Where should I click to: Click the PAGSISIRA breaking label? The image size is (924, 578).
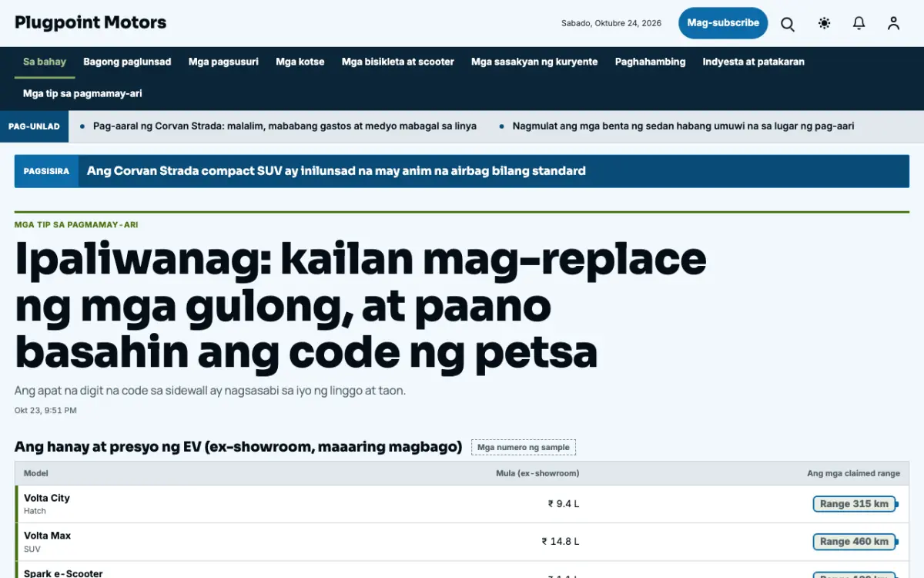pos(46,171)
